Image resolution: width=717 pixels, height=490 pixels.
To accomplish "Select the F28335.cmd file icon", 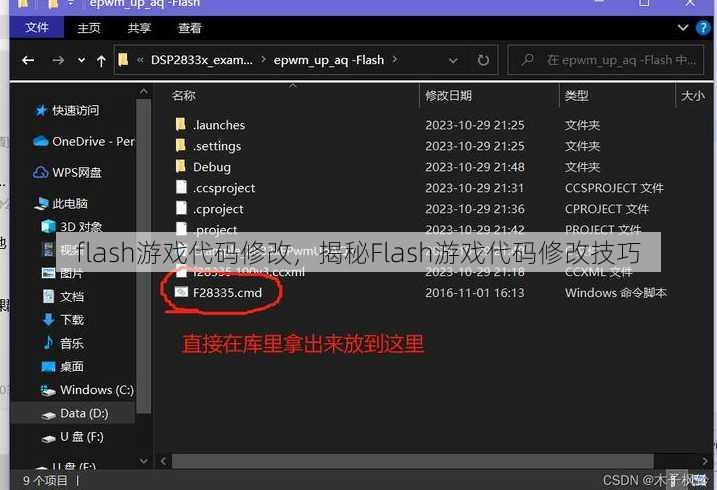I will click(182, 292).
